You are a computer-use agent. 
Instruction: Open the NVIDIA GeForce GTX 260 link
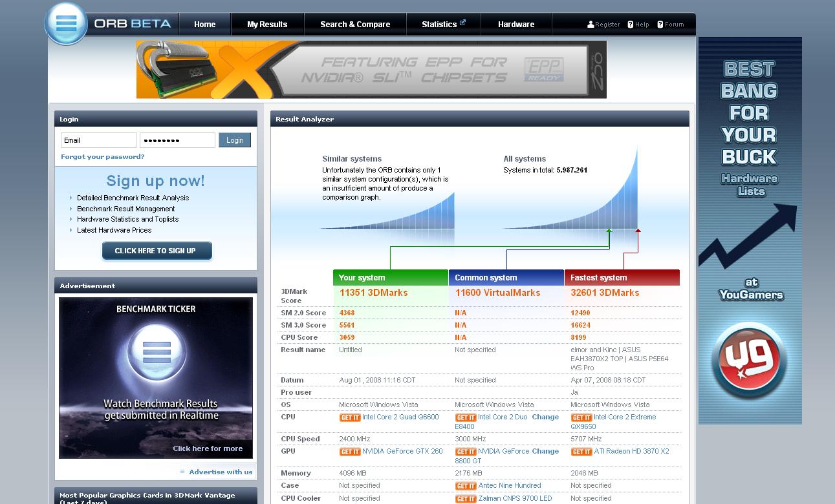click(402, 451)
